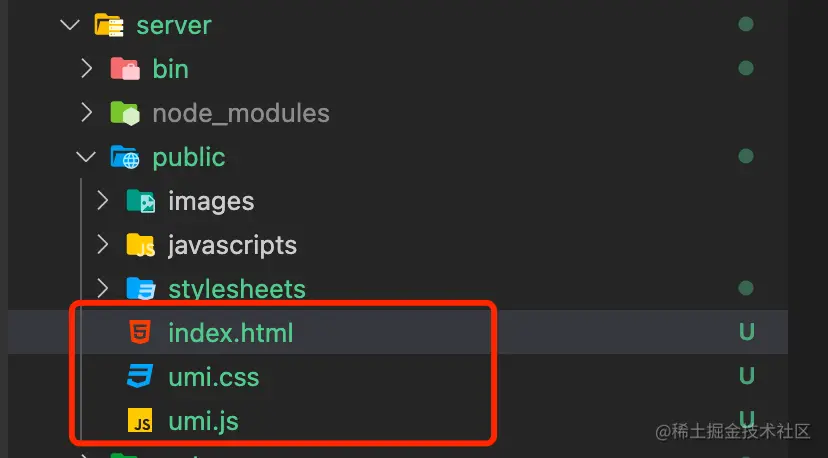
Task: Collapse the server folder chevron
Action: click(x=70, y=25)
